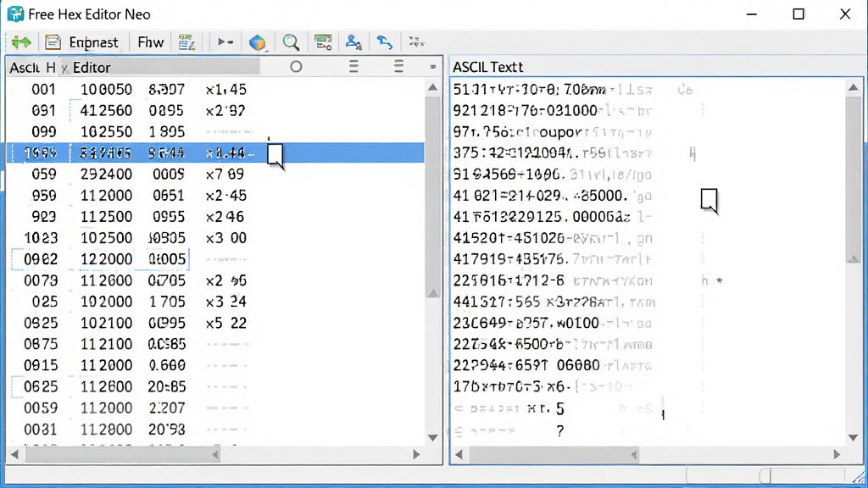
Task: Select the highlighted blue row in hex editor
Action: (x=216, y=152)
